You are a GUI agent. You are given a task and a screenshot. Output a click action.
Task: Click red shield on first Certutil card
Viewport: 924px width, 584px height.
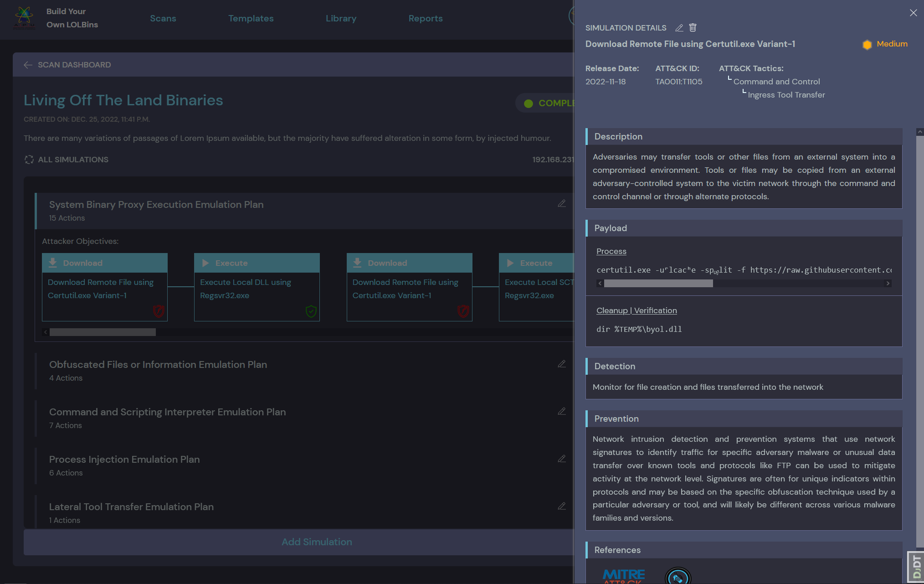(159, 311)
